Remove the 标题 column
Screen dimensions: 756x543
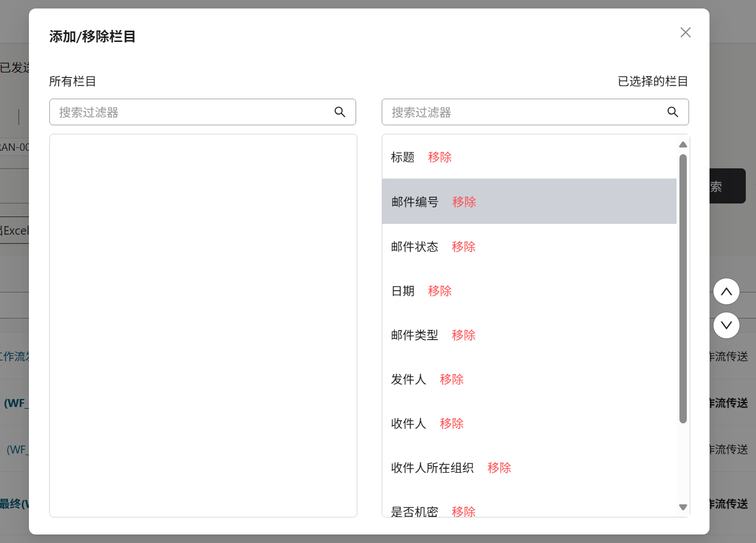440,157
